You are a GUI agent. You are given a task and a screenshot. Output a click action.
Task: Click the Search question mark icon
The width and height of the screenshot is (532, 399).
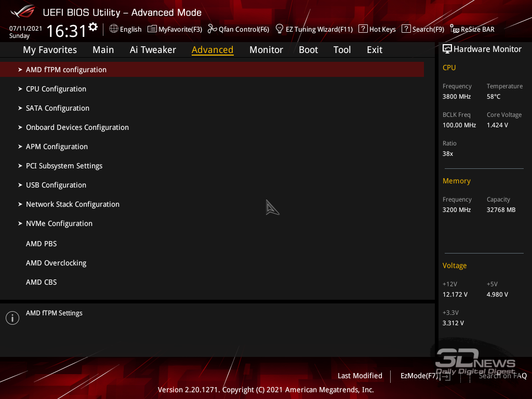(406, 29)
